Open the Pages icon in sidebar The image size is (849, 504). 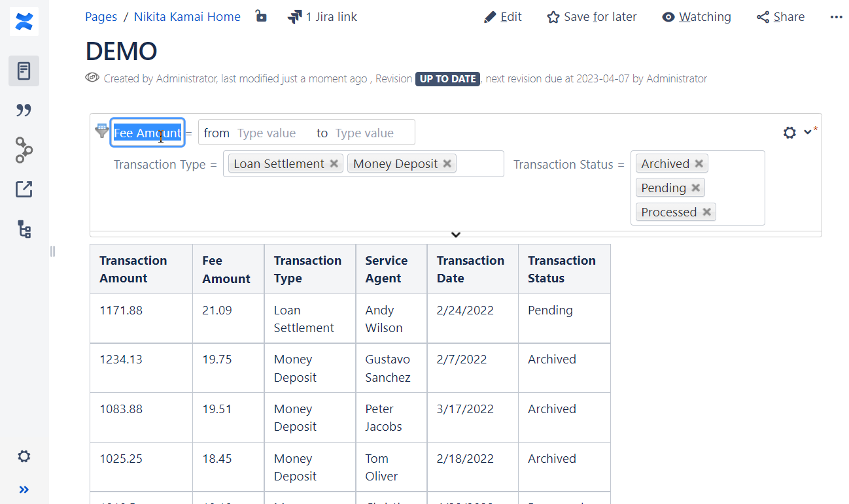click(x=24, y=71)
